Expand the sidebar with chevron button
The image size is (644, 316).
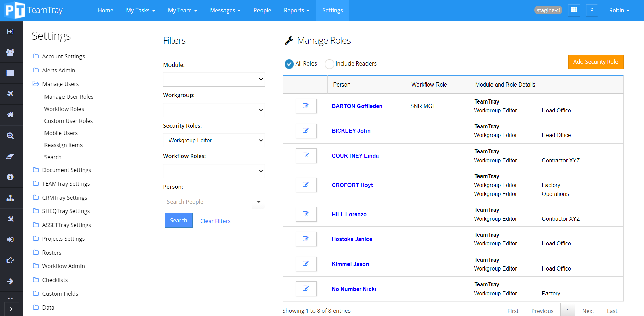[x=11, y=309]
